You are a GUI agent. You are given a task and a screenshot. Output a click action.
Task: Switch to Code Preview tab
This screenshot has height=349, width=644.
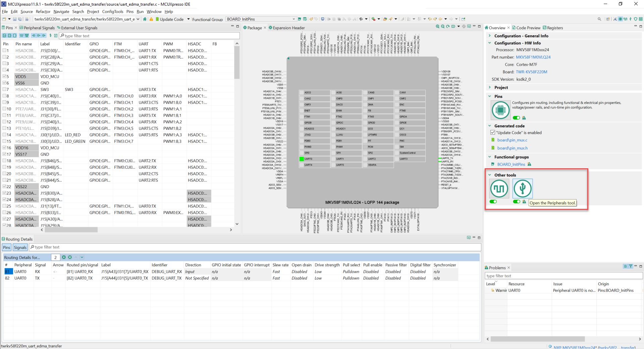(526, 28)
